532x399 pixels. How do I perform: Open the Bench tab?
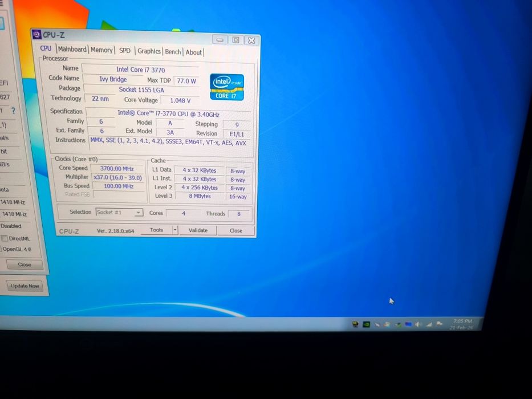173,51
